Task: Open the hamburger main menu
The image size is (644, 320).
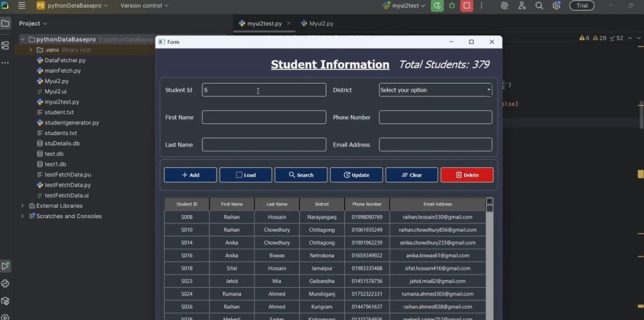Action: click(22, 6)
